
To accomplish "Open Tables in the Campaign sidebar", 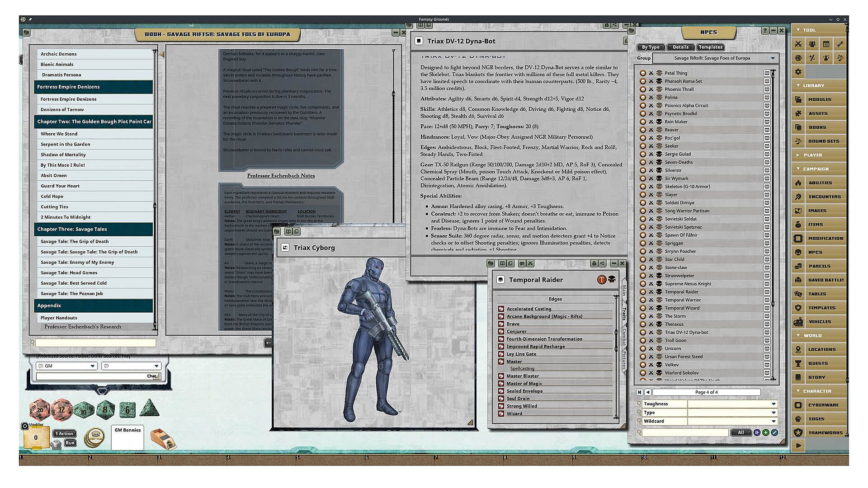I will pyautogui.click(x=819, y=294).
